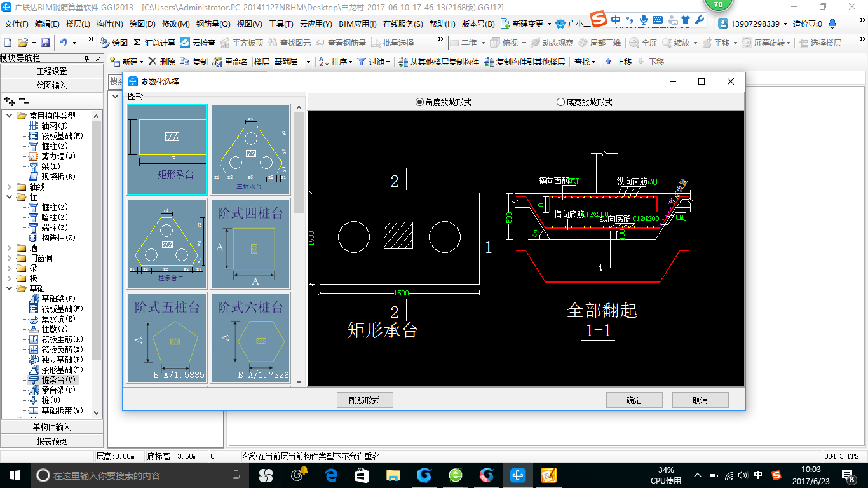
Task: Click the Open folder icon in toolbar
Action: coord(22,43)
